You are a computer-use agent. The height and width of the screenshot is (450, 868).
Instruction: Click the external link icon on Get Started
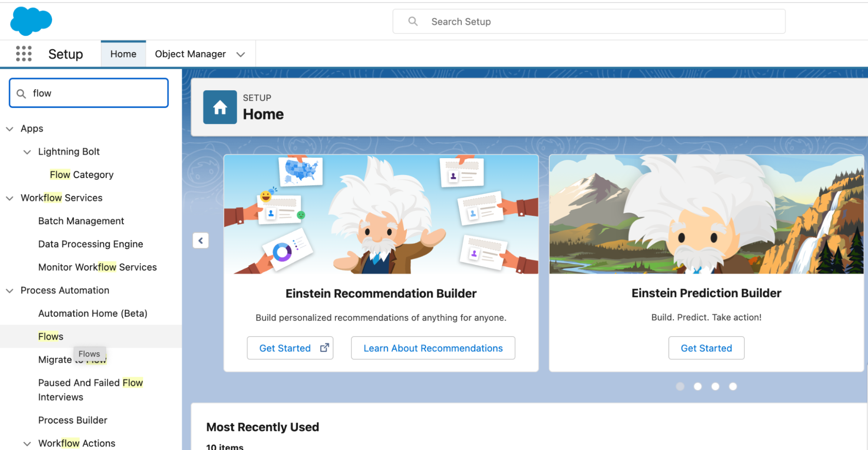click(324, 348)
